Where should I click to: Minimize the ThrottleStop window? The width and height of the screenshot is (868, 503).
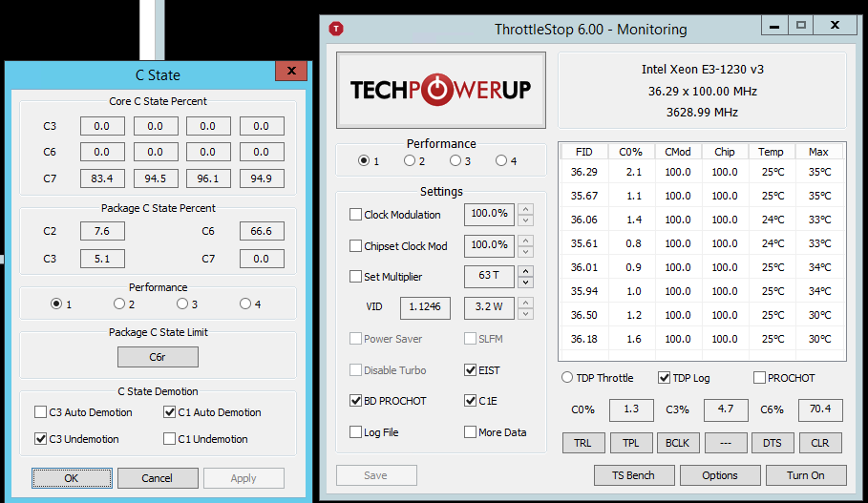[774, 25]
